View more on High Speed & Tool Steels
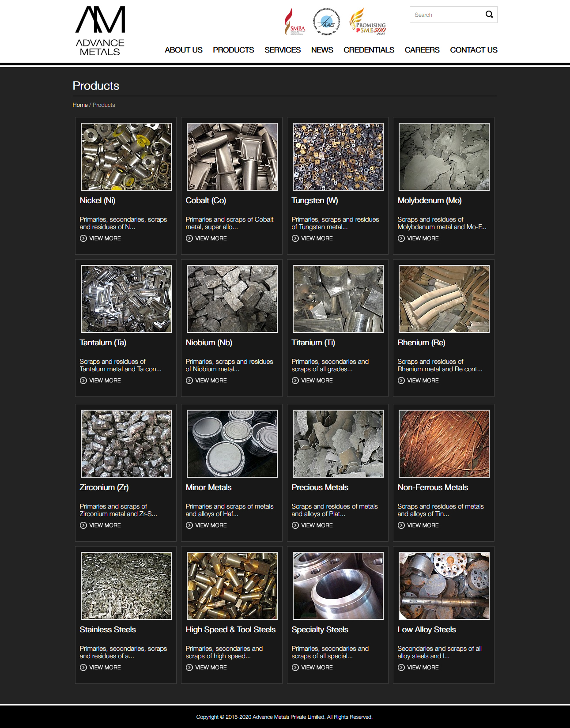570x728 pixels. 211,668
